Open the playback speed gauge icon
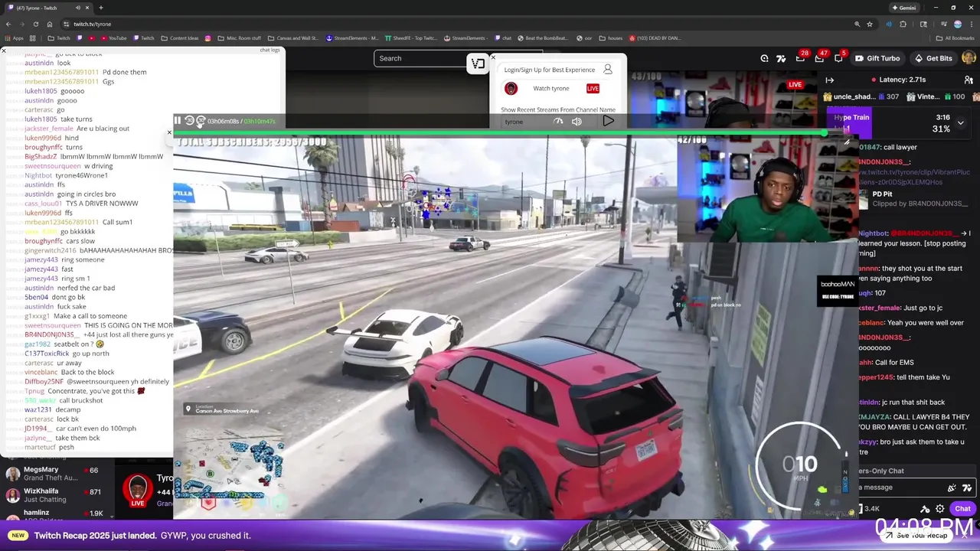 (x=558, y=121)
